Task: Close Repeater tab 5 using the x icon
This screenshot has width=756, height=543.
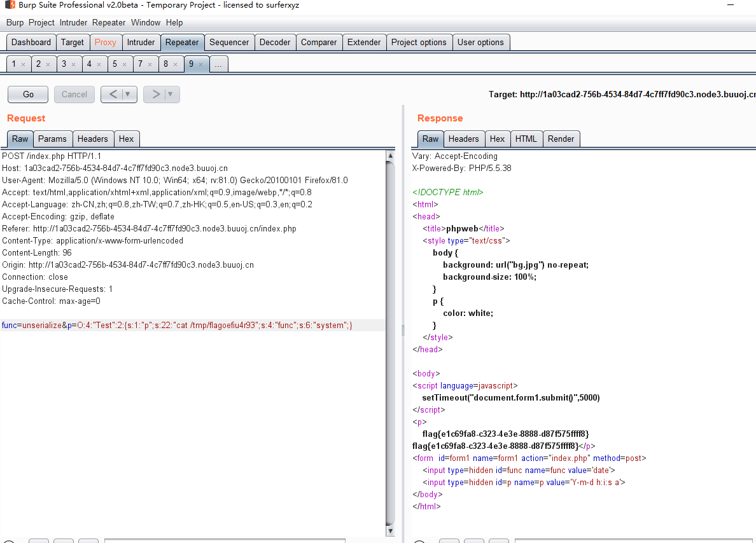Action: click(x=124, y=64)
